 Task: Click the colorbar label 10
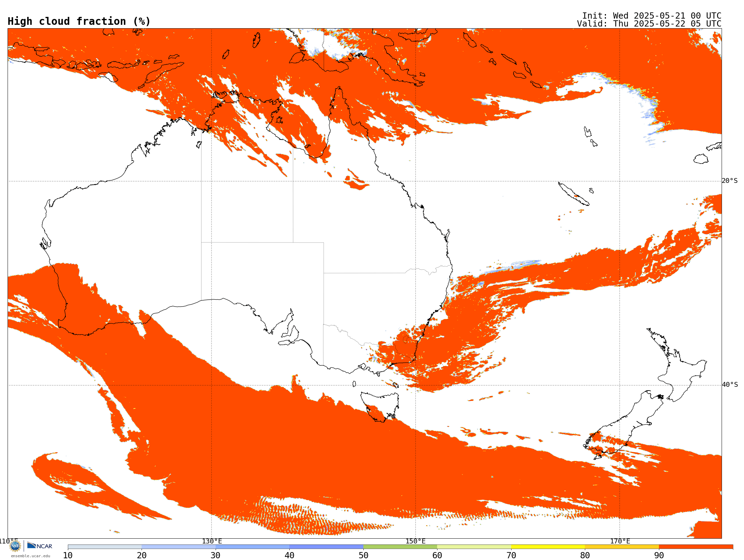[68, 556]
